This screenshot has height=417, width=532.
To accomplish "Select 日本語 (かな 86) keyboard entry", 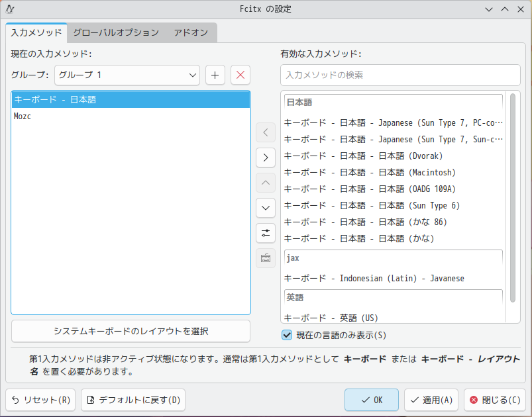I will pos(393,222).
